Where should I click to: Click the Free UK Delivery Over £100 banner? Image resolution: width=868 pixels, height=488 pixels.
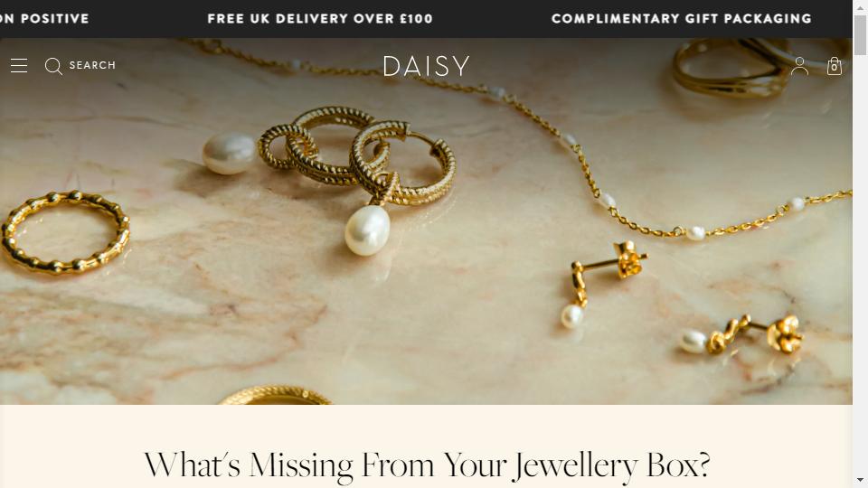(x=320, y=19)
